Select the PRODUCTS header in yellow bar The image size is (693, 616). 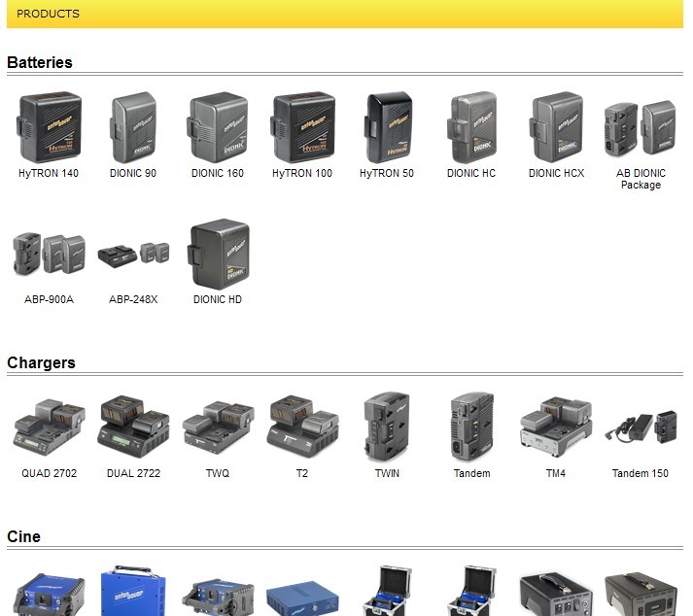(x=49, y=14)
